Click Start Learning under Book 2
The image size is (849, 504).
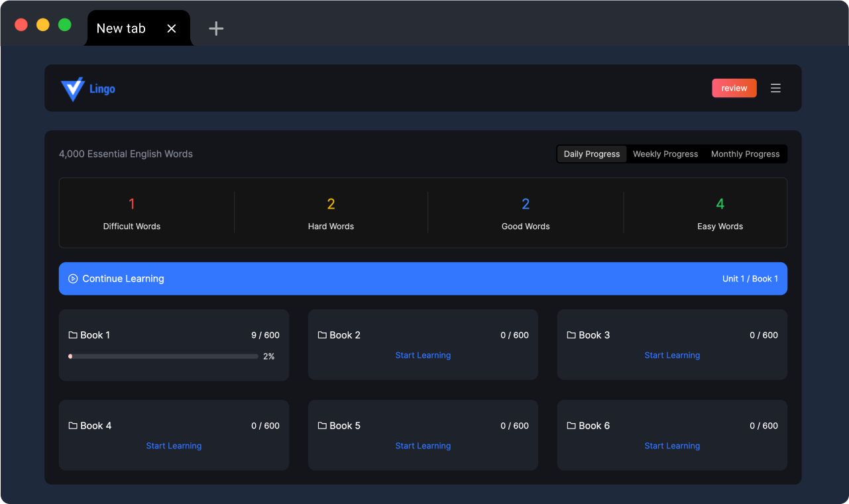click(423, 356)
